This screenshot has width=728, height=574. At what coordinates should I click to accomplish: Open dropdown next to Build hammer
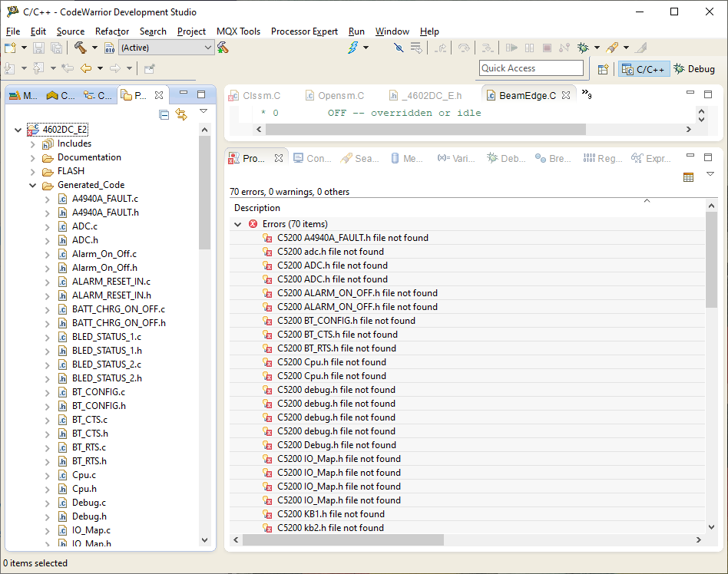tap(94, 48)
